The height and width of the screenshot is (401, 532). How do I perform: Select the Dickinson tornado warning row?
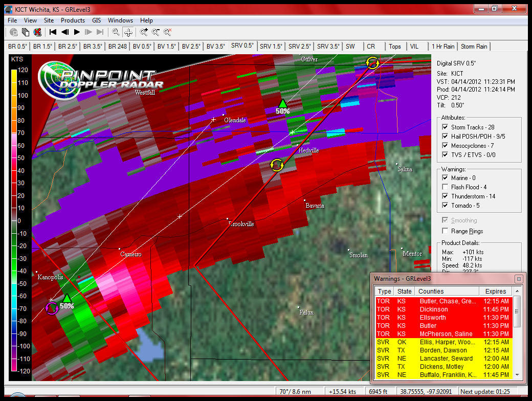pos(444,309)
